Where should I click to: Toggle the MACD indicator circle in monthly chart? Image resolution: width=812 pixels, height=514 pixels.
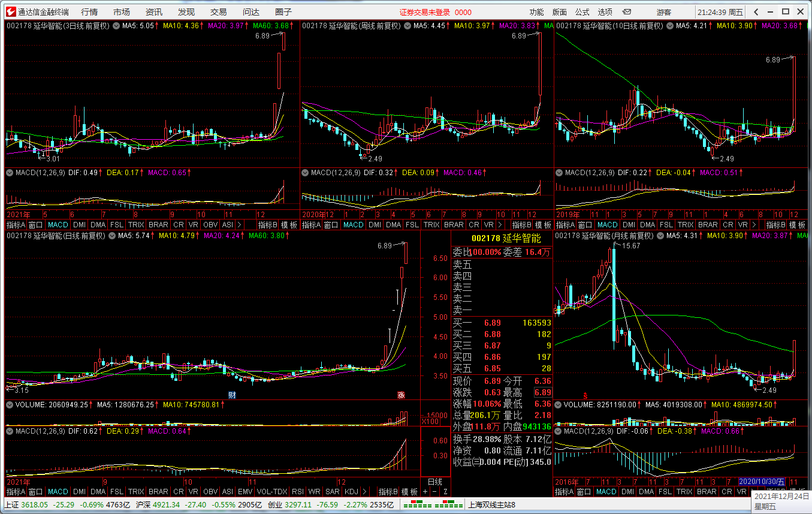(559, 431)
